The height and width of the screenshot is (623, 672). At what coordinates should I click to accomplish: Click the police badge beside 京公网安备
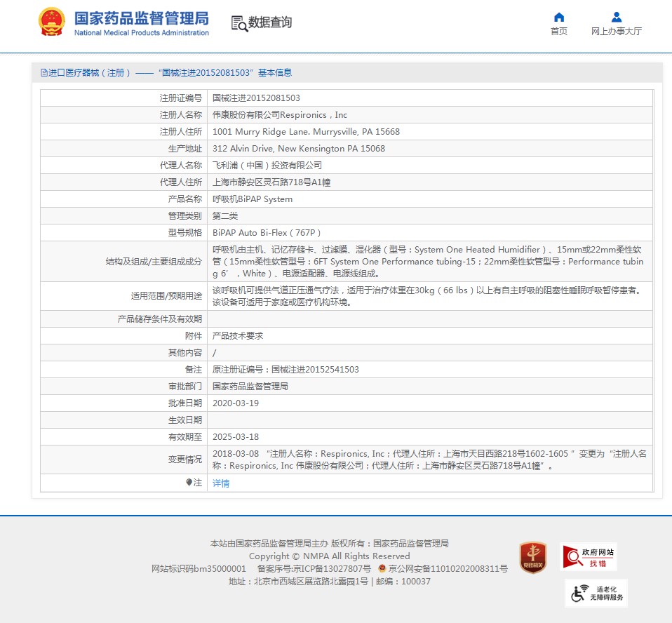click(382, 569)
